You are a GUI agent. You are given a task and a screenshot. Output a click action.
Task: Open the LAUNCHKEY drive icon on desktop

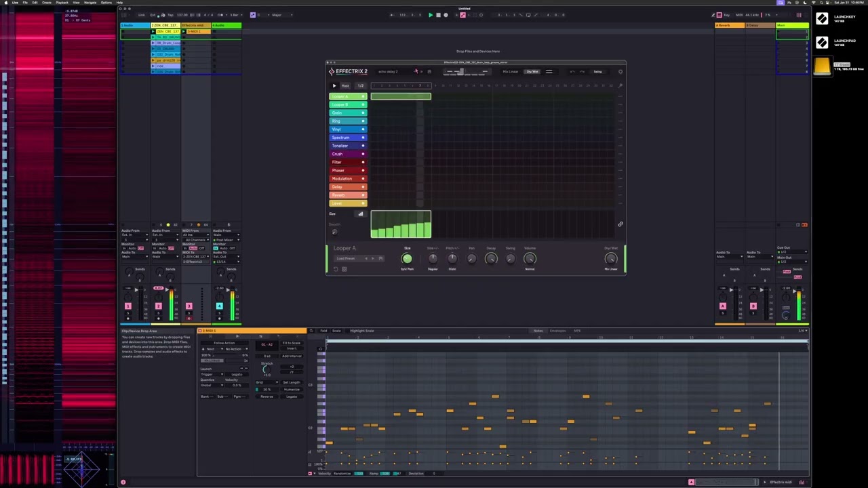(822, 19)
